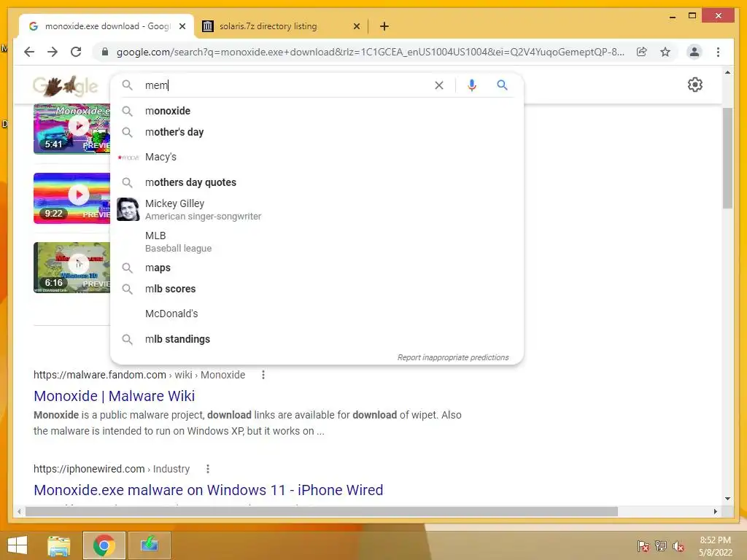
Task: Play the 9:22 video thumbnail
Action: (71, 198)
